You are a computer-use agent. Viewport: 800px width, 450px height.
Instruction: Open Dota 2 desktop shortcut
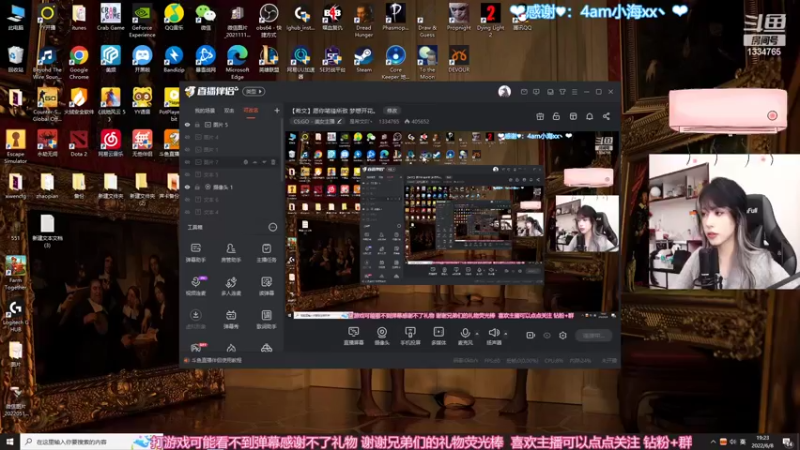tap(79, 143)
